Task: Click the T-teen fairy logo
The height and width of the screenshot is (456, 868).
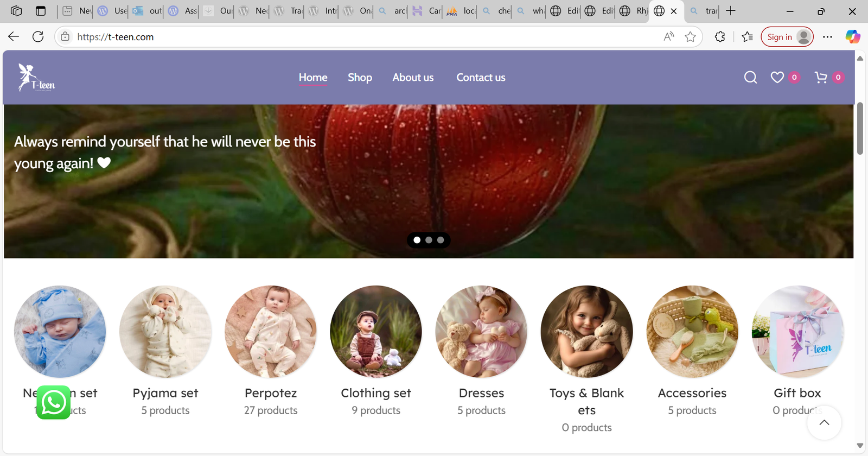Action: pos(37,78)
